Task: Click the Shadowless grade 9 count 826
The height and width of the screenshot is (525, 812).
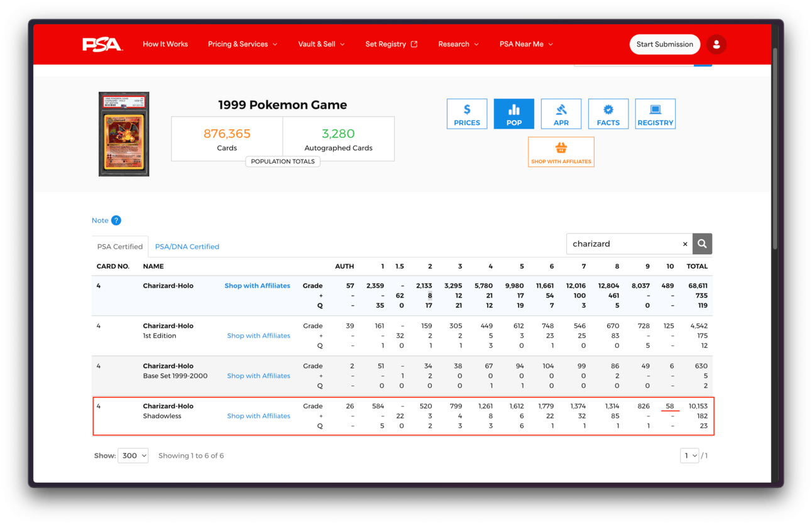Action: [644, 406]
